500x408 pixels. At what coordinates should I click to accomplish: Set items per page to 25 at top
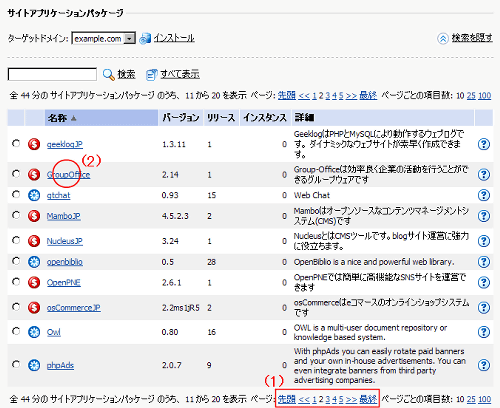[x=471, y=96]
